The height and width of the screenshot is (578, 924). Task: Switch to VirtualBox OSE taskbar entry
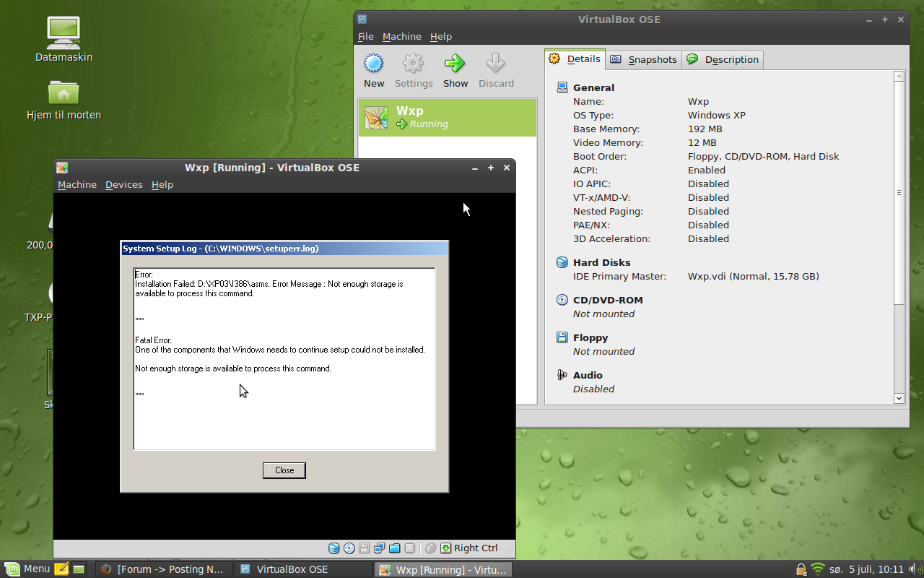(x=304, y=569)
